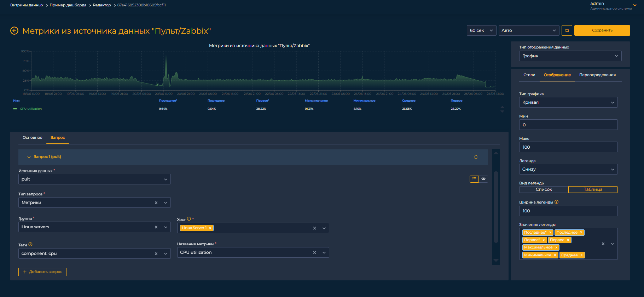Delete Запрос 1 with trash icon
Screen dimensions: 644x297
(476, 157)
